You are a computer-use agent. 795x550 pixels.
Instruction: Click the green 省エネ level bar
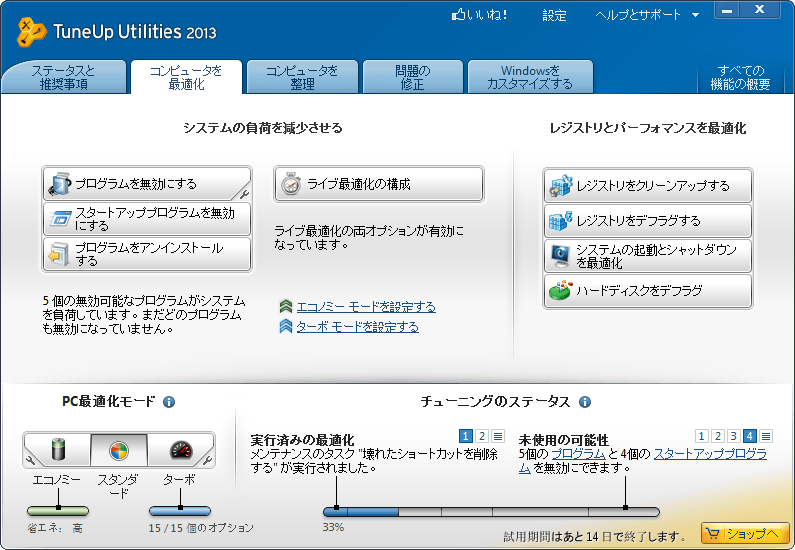pos(58,510)
